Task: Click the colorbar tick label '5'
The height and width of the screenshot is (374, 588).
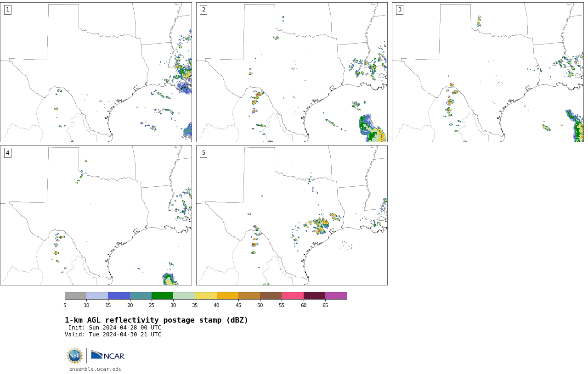Action: (x=65, y=305)
